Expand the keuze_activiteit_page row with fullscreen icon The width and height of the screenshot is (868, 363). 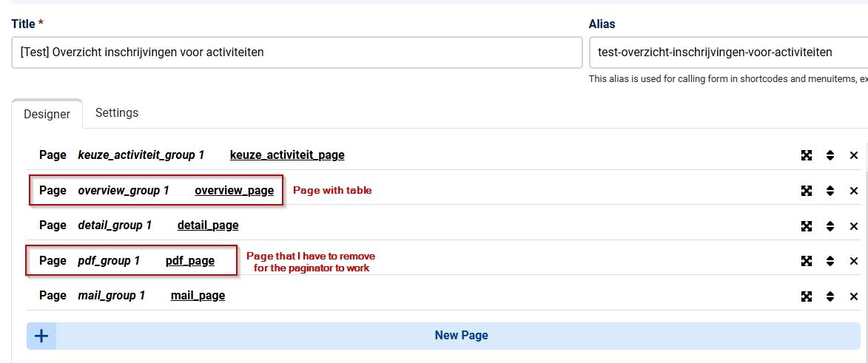click(x=807, y=155)
